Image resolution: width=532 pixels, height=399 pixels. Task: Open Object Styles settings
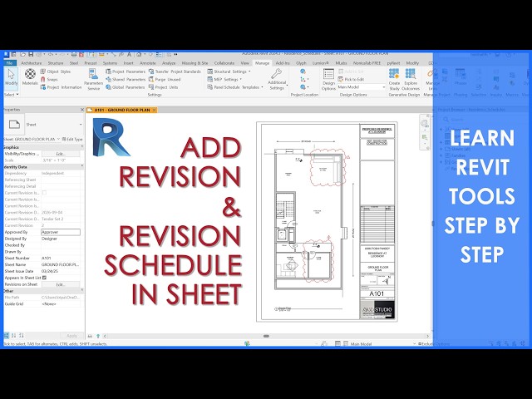tap(56, 71)
